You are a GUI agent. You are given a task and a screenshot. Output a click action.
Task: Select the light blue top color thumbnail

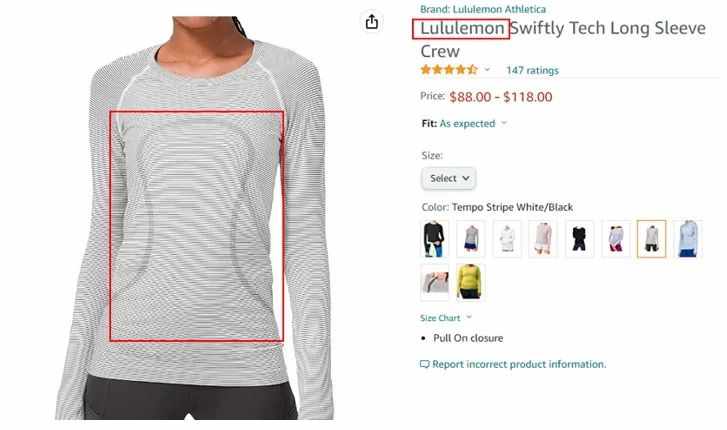(x=688, y=239)
